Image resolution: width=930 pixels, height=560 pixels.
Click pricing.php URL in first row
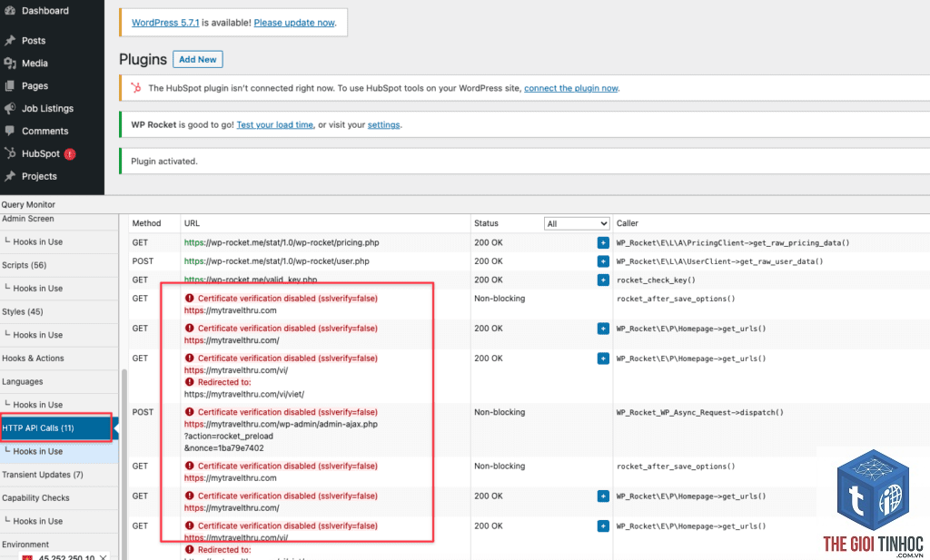click(282, 242)
